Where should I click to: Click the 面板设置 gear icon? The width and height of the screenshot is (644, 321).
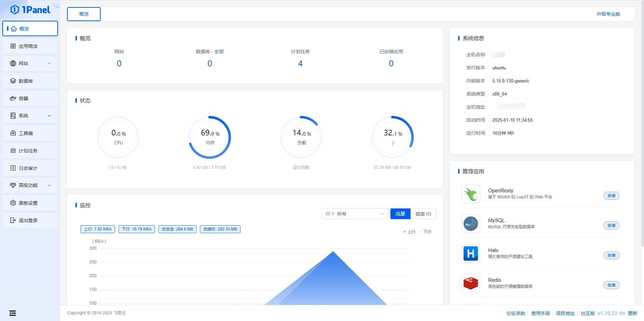click(13, 203)
